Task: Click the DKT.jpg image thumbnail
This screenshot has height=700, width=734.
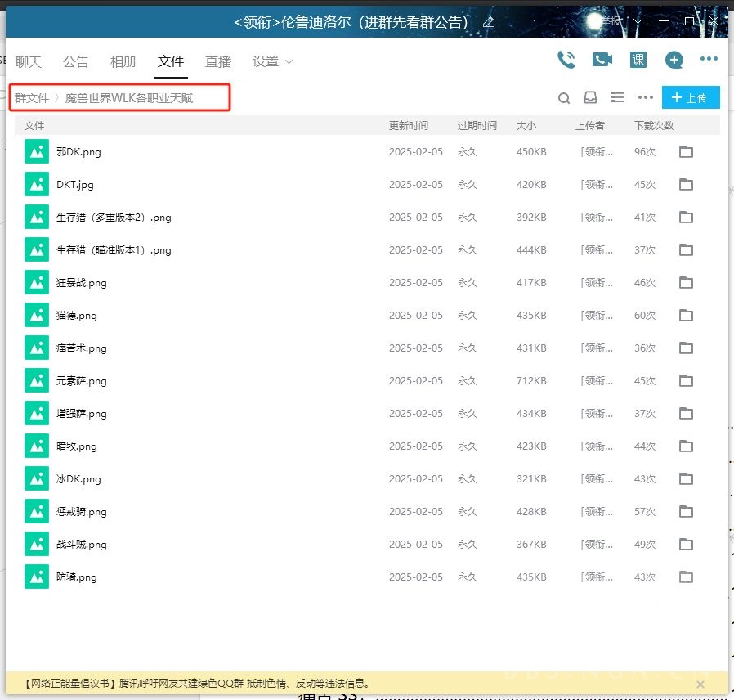Action: pyautogui.click(x=36, y=184)
